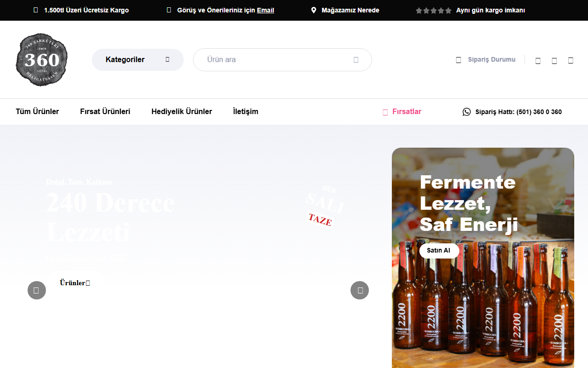Click the icon before Ücretsiz Kargo text
The width and height of the screenshot is (588, 368).
tap(36, 10)
